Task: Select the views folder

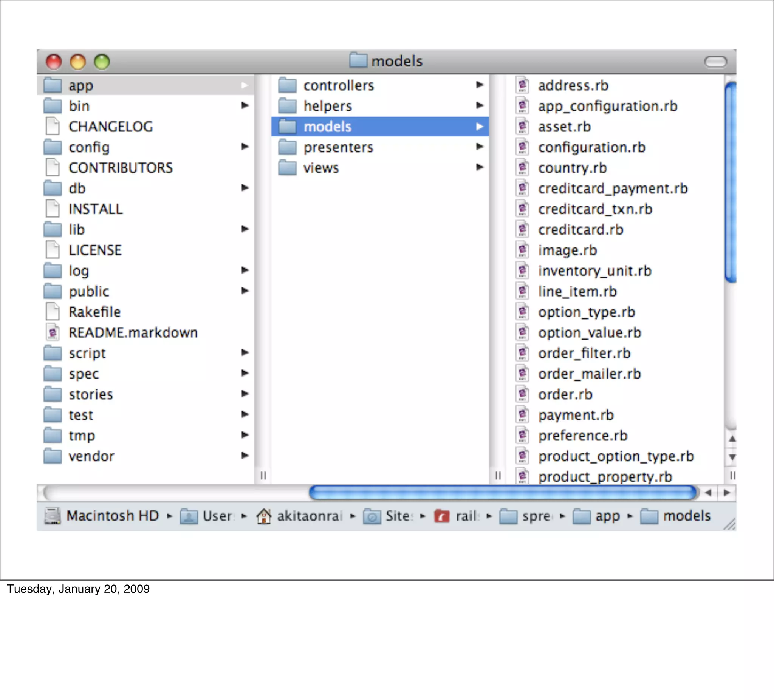Action: click(321, 168)
